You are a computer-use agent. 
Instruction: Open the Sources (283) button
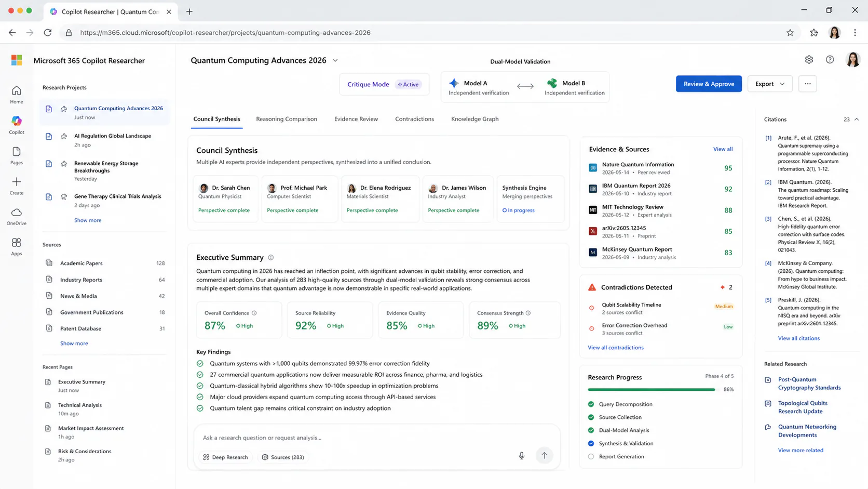(283, 457)
